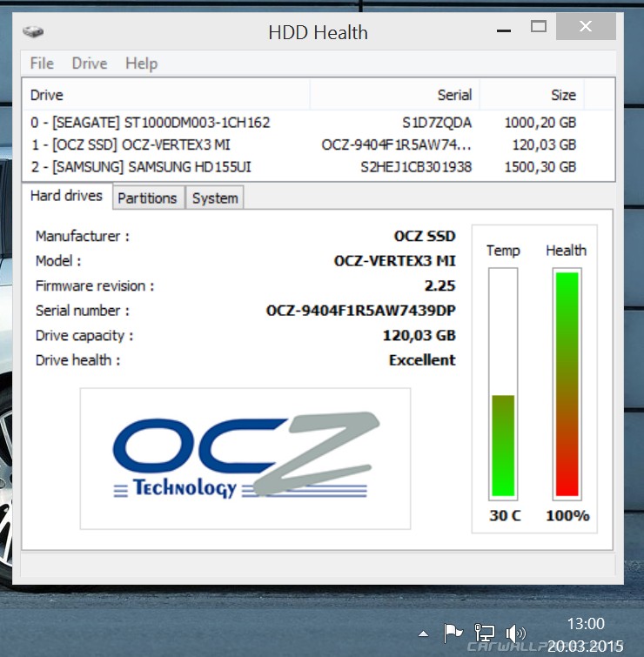Minimize the HDD Health window
Image resolution: width=644 pixels, height=657 pixels.
coord(504,30)
